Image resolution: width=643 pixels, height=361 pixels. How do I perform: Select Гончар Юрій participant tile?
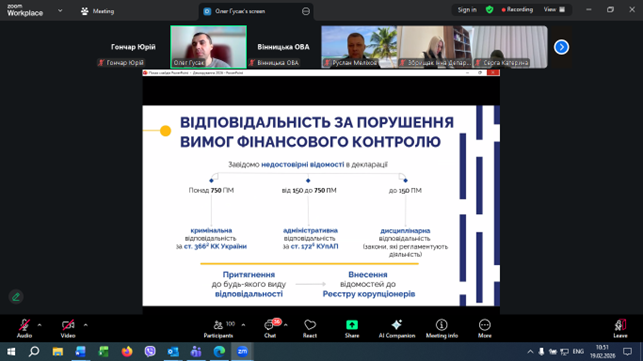click(x=133, y=47)
